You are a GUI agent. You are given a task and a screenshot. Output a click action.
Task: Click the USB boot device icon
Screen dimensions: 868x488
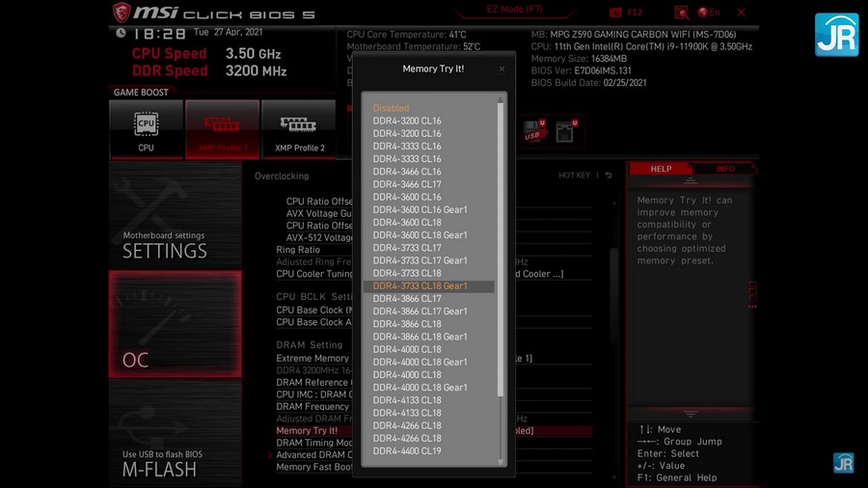click(x=533, y=131)
